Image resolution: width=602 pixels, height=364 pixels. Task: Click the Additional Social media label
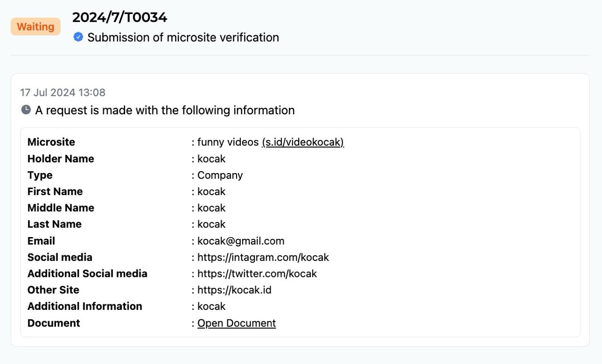(87, 274)
